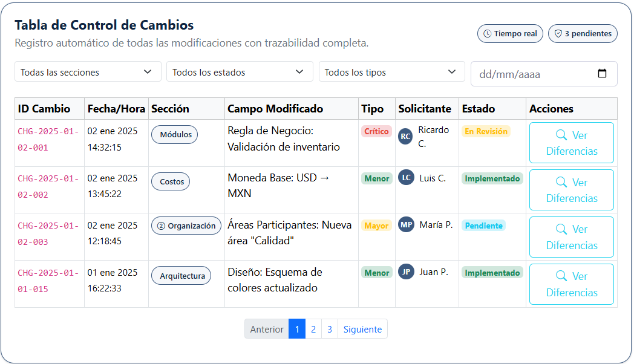
Task: Click magnifier icon in CHG-2025-01-01-015 row
Action: (561, 276)
